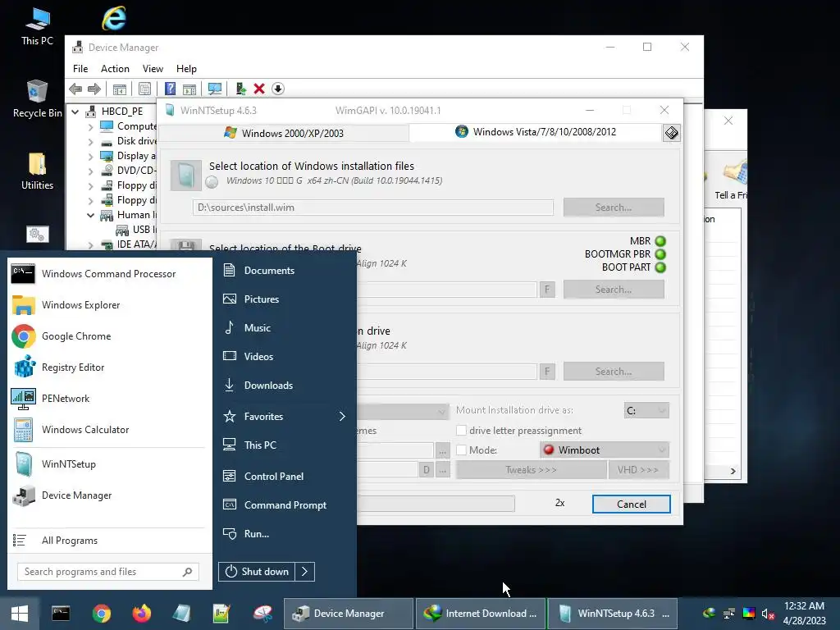Open Run... from start menu
840x630 pixels.
(x=284, y=533)
